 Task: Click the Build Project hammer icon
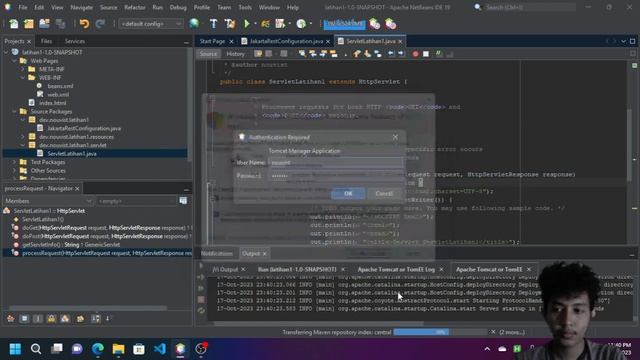point(213,24)
